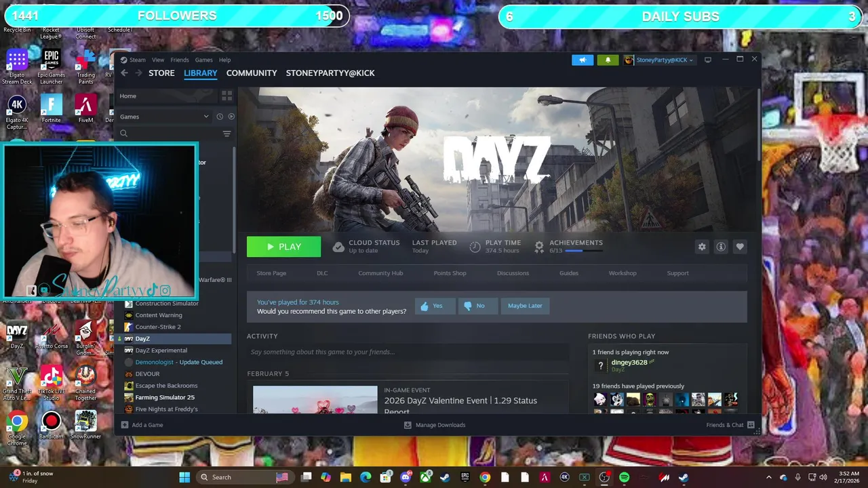
Task: Go forward with Steam forward arrow
Action: pyautogui.click(x=138, y=73)
